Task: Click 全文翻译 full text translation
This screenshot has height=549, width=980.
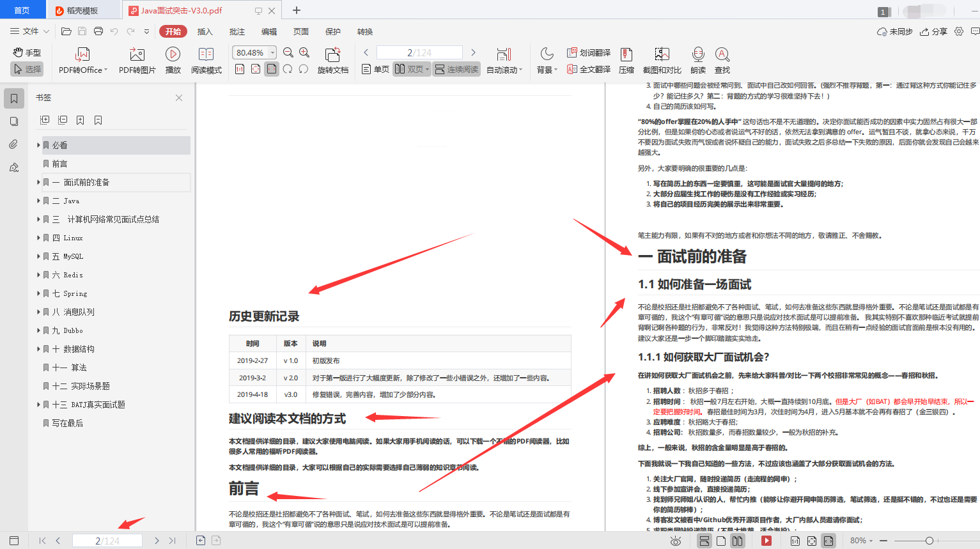Action: pyautogui.click(x=588, y=69)
